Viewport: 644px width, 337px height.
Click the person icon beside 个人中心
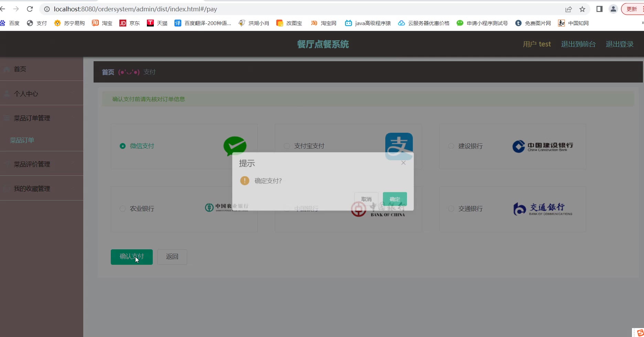coord(6,94)
